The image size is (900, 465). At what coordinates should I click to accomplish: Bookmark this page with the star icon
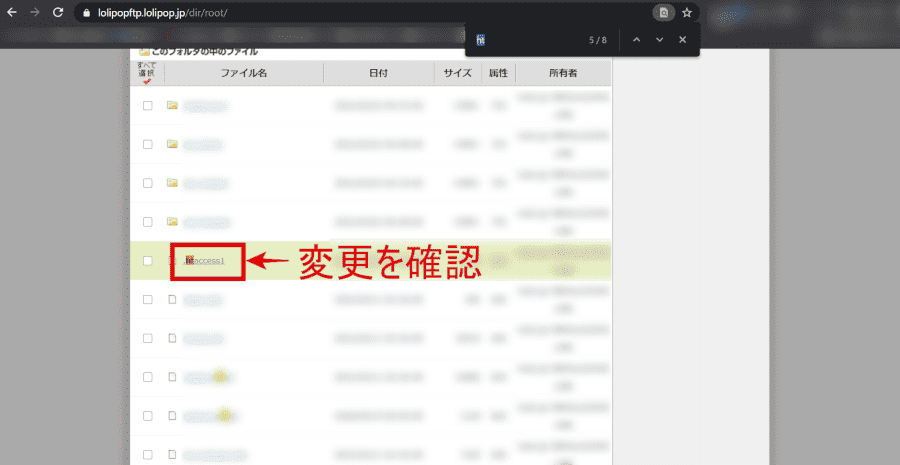point(687,13)
